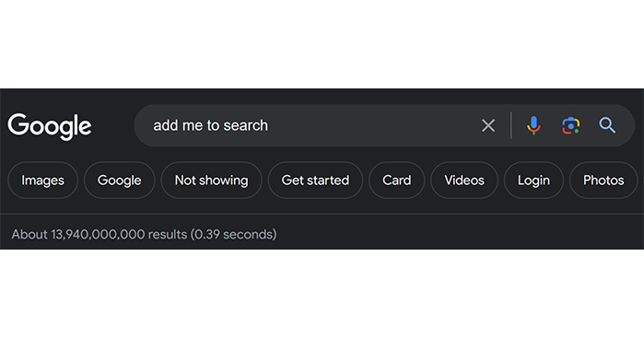Clear the search query with the X
Viewport: 644px width, 338px height.
coord(488,125)
